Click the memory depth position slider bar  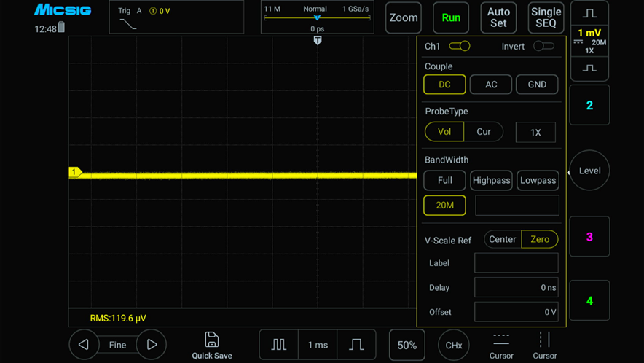point(317,17)
